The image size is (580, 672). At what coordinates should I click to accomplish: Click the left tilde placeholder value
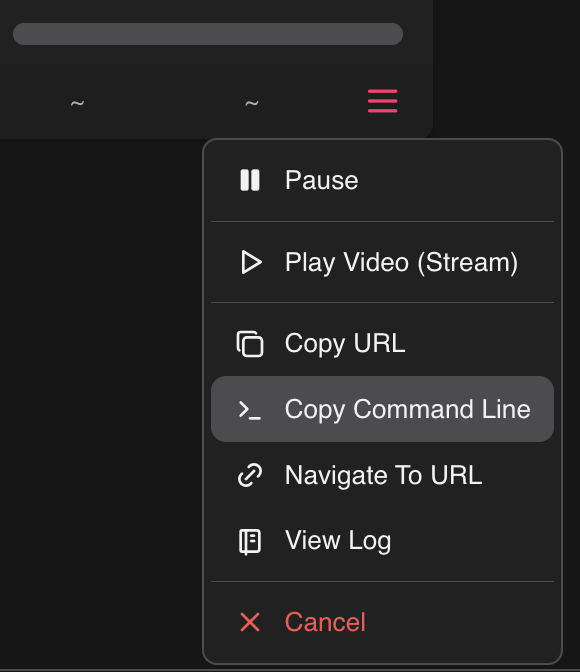point(78,103)
